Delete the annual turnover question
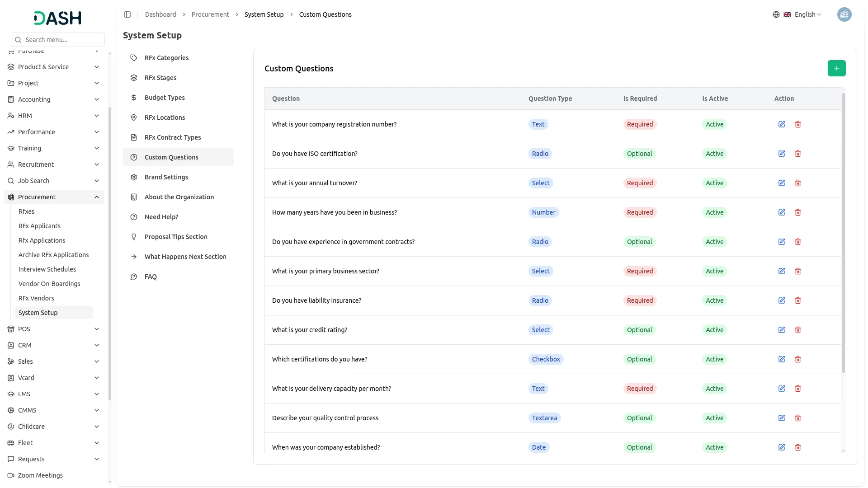868x488 pixels. pos(797,183)
